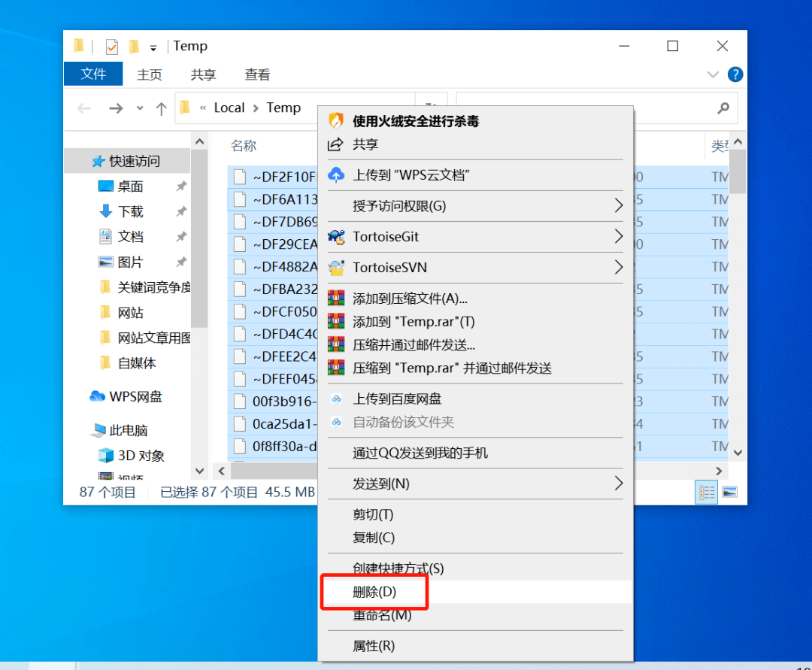Viewport: 812px width, 670px height.
Task: Choose 剪切(T) from context menu
Action: pyautogui.click(x=475, y=514)
